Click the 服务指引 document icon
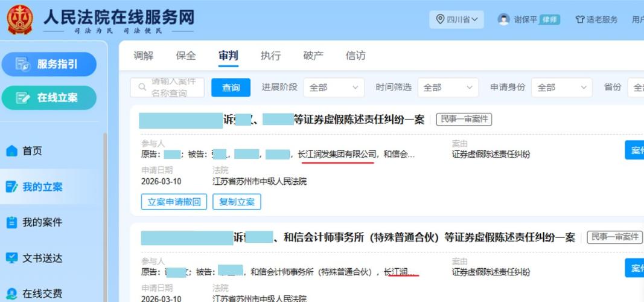This screenshot has height=302, width=644. tap(22, 64)
